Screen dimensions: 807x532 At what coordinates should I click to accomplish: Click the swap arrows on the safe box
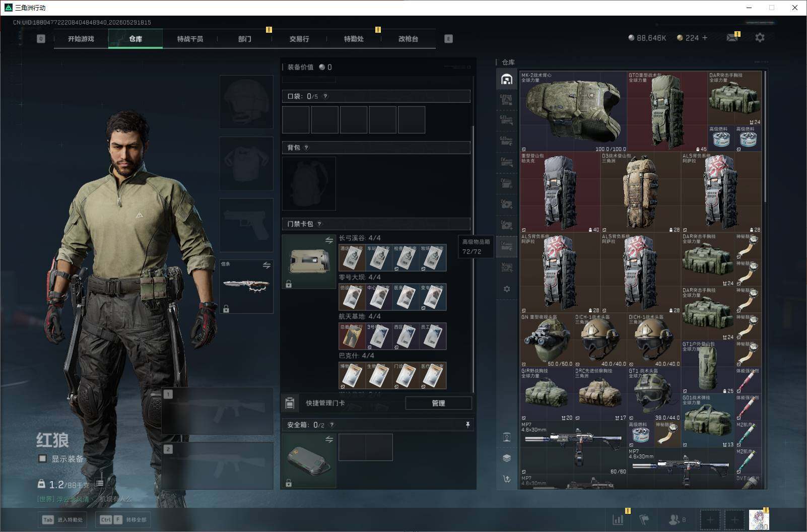click(x=329, y=440)
